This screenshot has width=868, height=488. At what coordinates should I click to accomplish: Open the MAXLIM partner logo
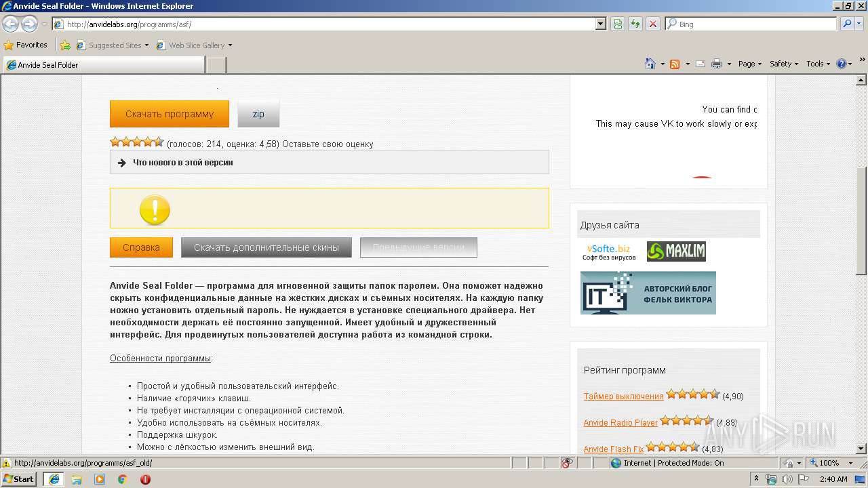676,251
